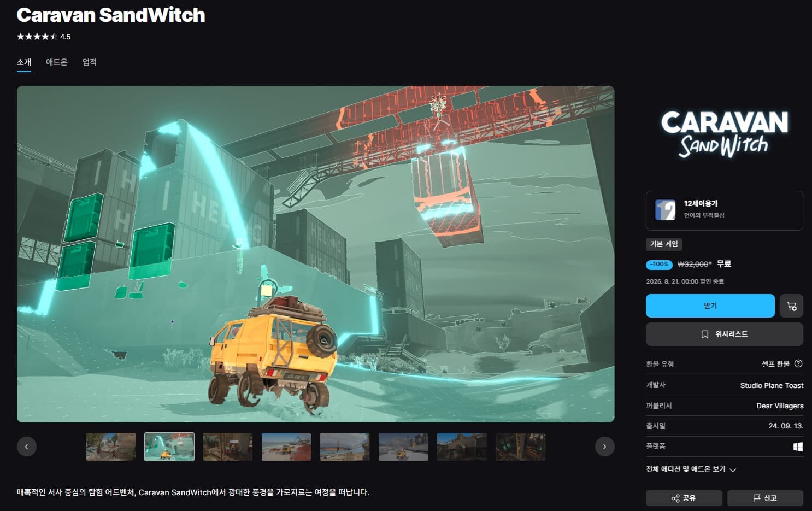Viewport: 812px width, 511px height.
Task: Click the 기본 게임 label tag
Action: click(x=664, y=244)
